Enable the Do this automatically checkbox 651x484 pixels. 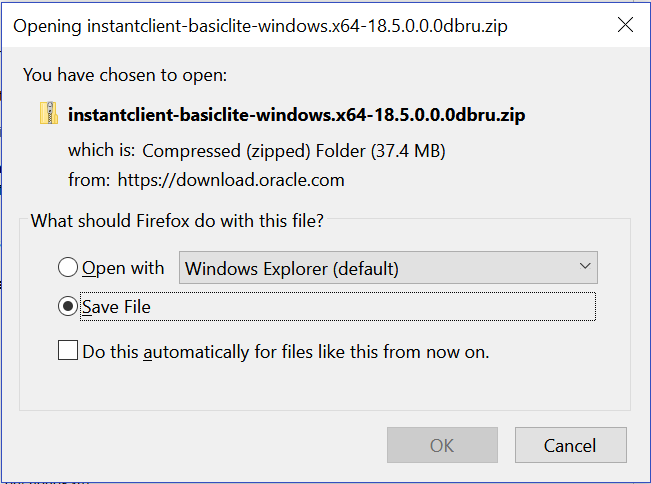click(68, 351)
